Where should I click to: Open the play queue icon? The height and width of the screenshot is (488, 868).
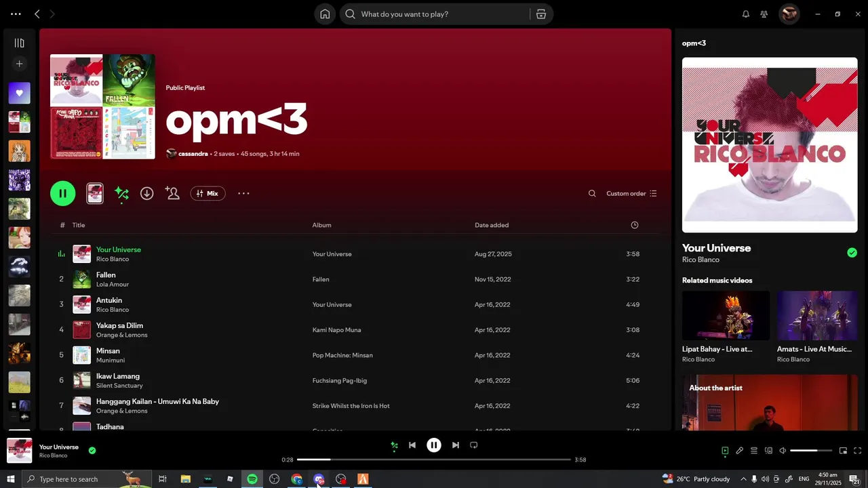(x=753, y=451)
